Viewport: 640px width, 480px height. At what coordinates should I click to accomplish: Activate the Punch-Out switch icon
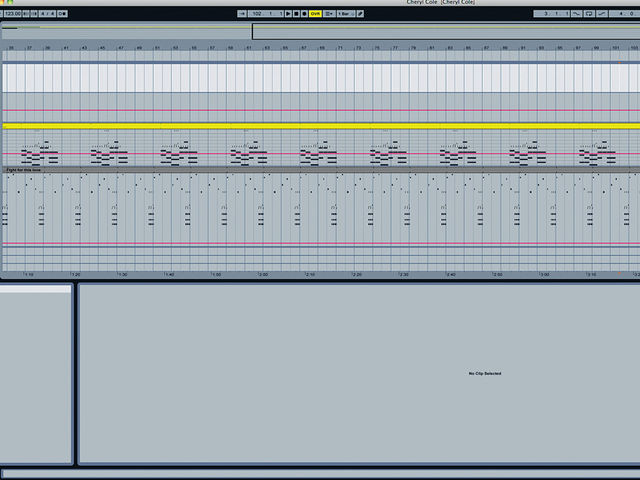tap(602, 13)
